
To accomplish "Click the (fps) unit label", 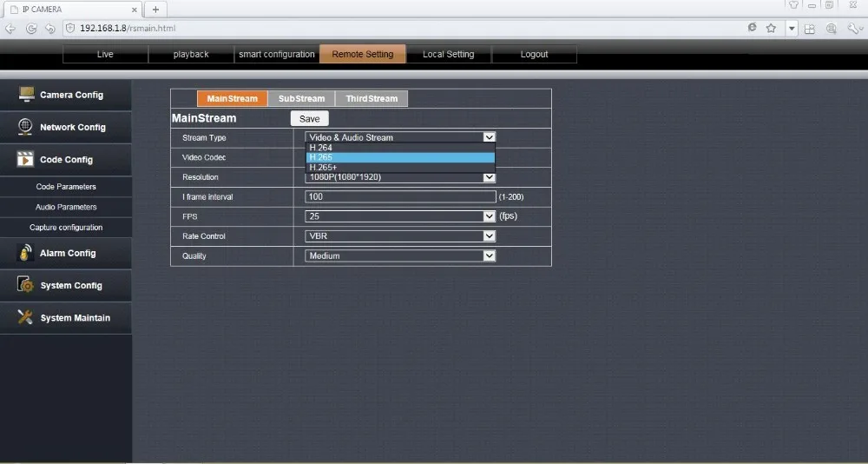I will coord(508,215).
